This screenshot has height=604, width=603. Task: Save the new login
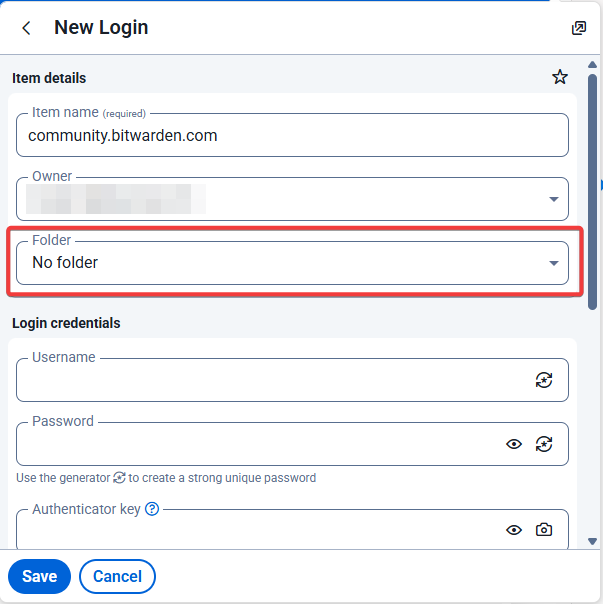click(39, 576)
